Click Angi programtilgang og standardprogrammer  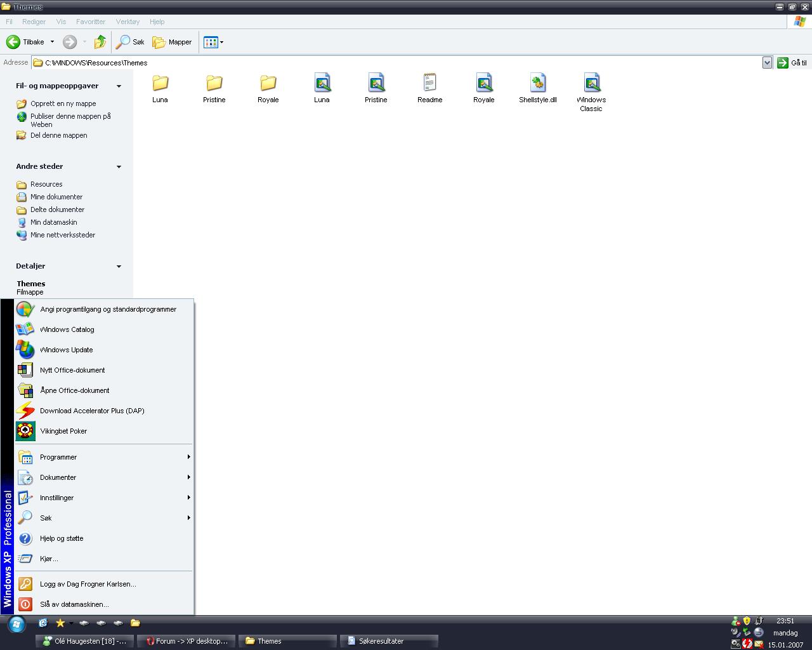coord(104,309)
